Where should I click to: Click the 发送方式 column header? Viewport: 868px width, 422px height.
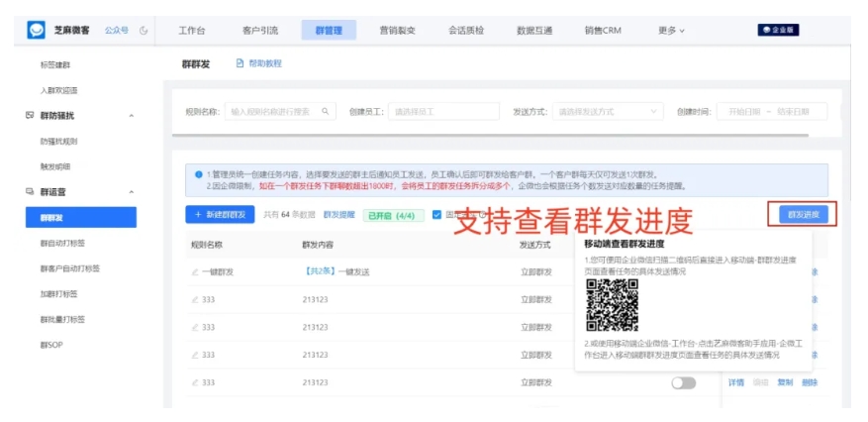(535, 245)
